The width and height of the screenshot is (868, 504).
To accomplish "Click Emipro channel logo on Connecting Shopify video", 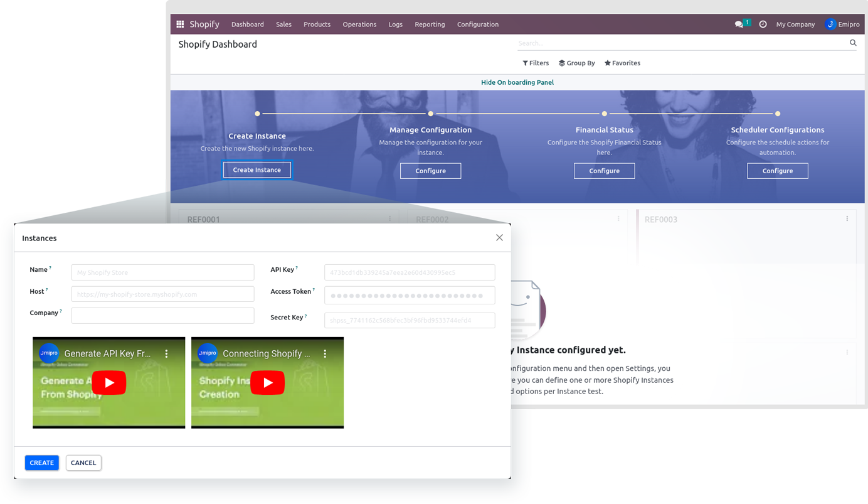I will 208,353.
